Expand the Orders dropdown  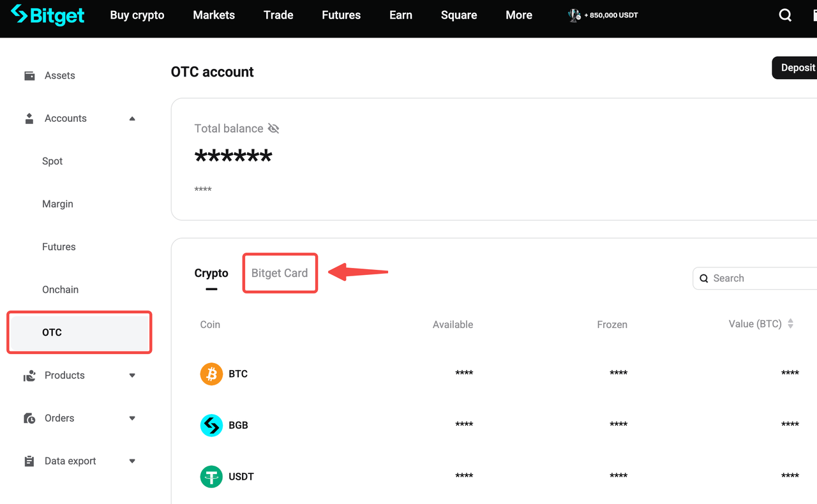tap(132, 418)
